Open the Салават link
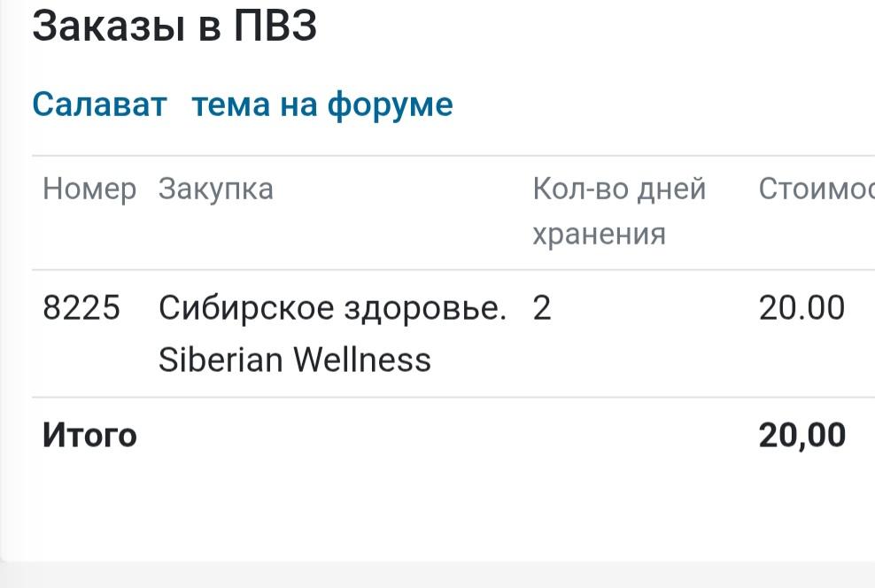 coord(99,104)
